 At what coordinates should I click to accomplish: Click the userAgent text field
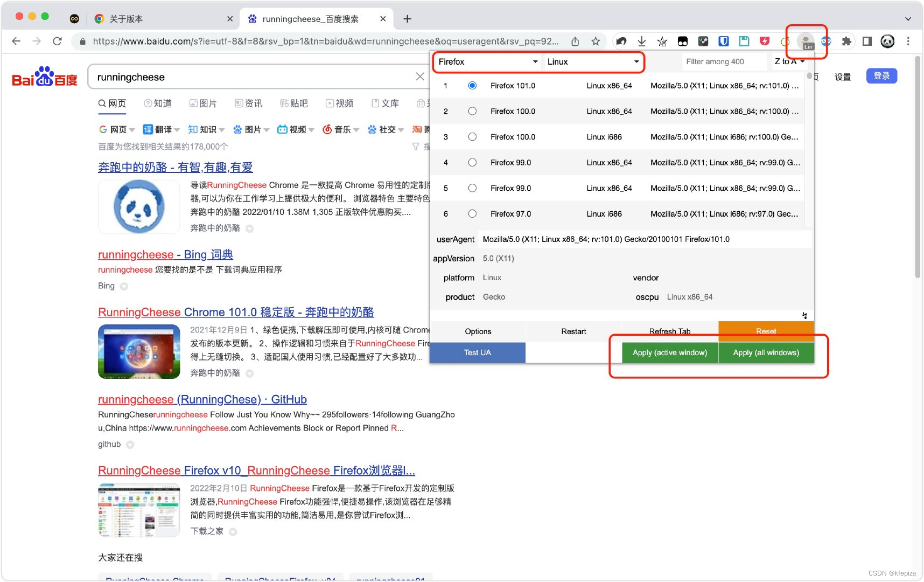646,239
